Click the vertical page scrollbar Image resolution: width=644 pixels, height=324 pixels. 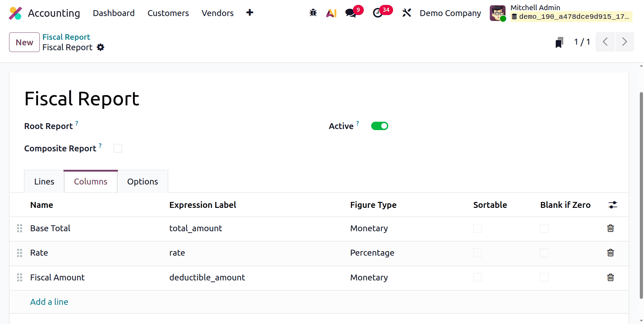pyautogui.click(x=641, y=195)
